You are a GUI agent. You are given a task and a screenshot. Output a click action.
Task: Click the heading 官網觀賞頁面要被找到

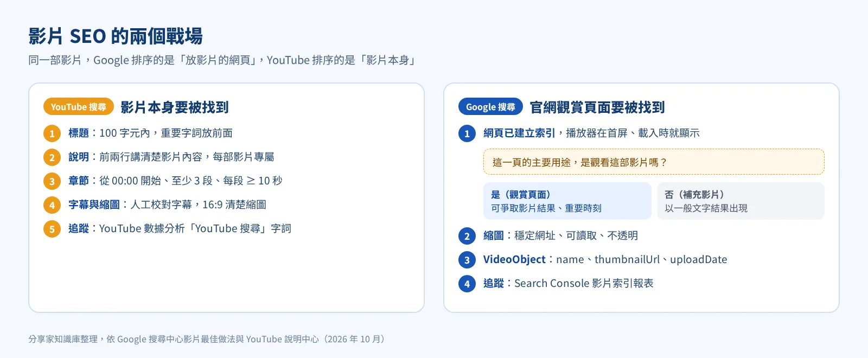[x=597, y=107]
